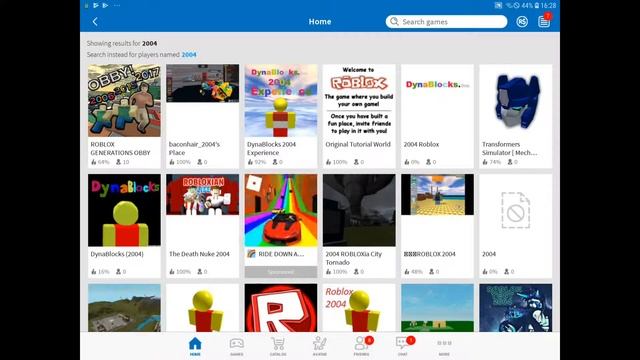Screen dimensions: 640x360
Task: Open Friends tab in bottom bar
Action: (x=362, y=346)
